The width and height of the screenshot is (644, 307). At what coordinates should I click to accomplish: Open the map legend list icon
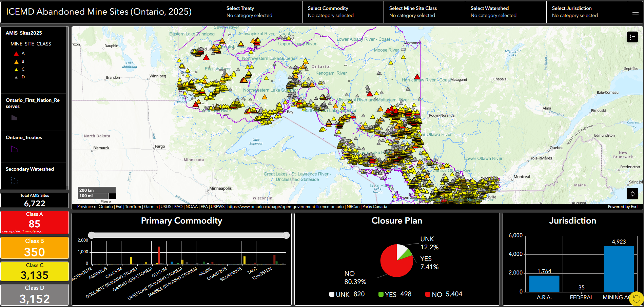pyautogui.click(x=632, y=37)
